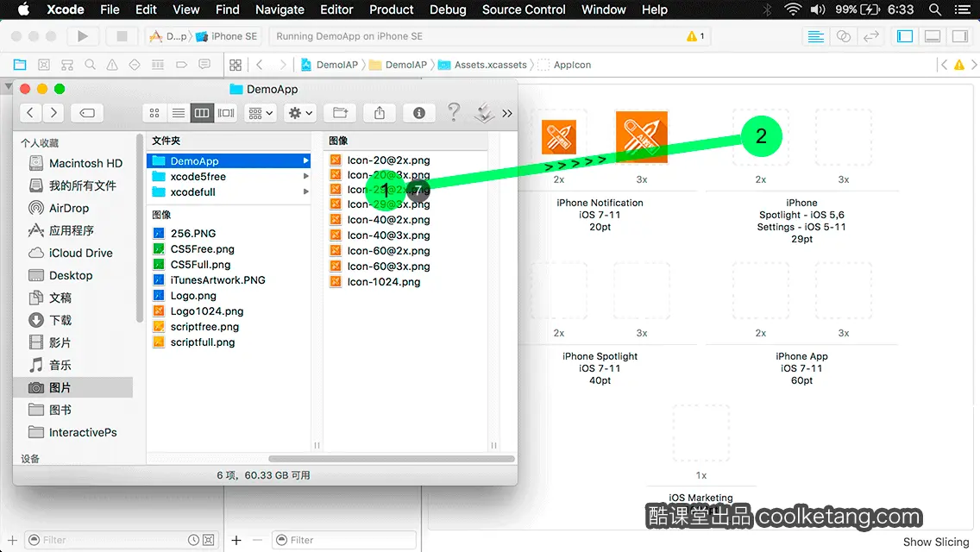Click the Wi-Fi status icon
The width and height of the screenshot is (980, 552).
click(793, 9)
